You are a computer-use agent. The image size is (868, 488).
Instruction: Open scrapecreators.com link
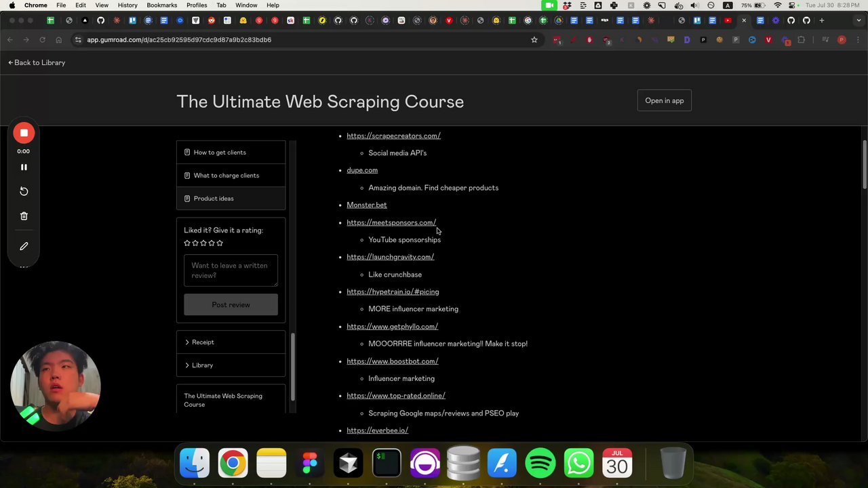tap(393, 136)
